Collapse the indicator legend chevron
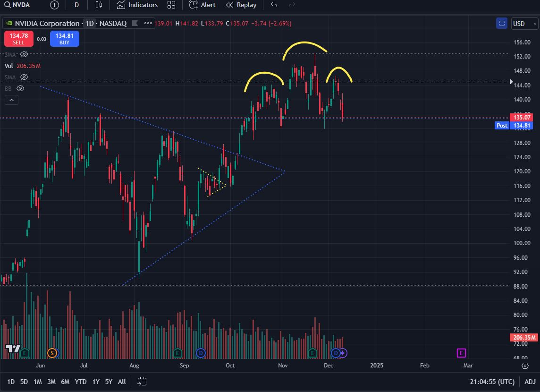 [x=11, y=100]
